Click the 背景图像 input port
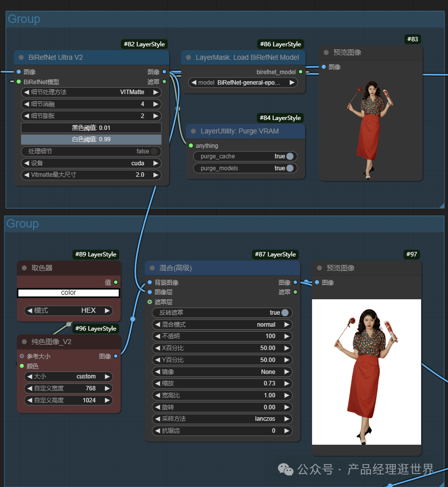 pos(150,282)
